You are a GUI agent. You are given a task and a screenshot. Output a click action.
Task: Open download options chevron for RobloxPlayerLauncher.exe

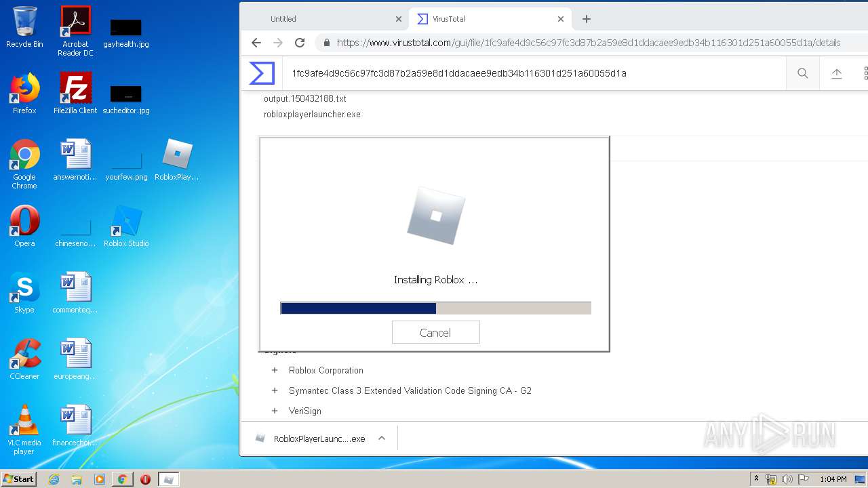[382, 438]
